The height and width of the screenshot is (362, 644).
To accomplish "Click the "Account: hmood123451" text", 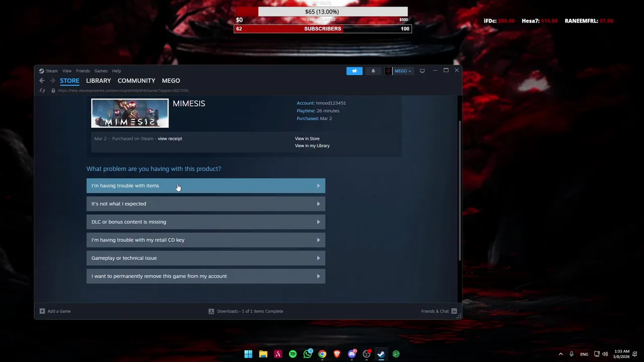I will 321,103.
